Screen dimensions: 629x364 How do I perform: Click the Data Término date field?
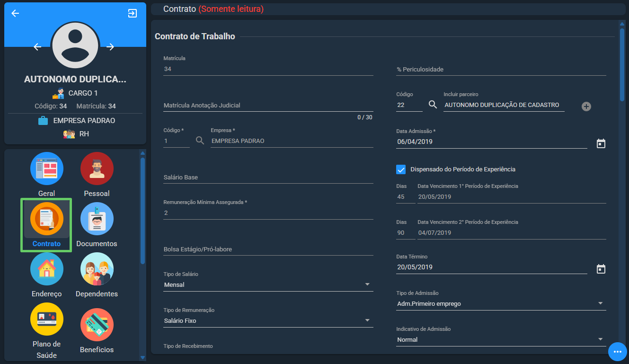tap(492, 267)
